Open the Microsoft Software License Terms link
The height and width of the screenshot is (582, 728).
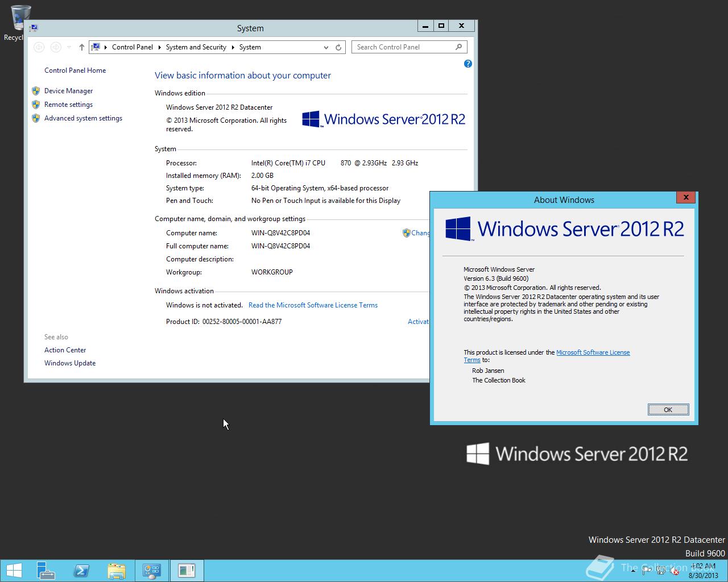click(x=593, y=352)
